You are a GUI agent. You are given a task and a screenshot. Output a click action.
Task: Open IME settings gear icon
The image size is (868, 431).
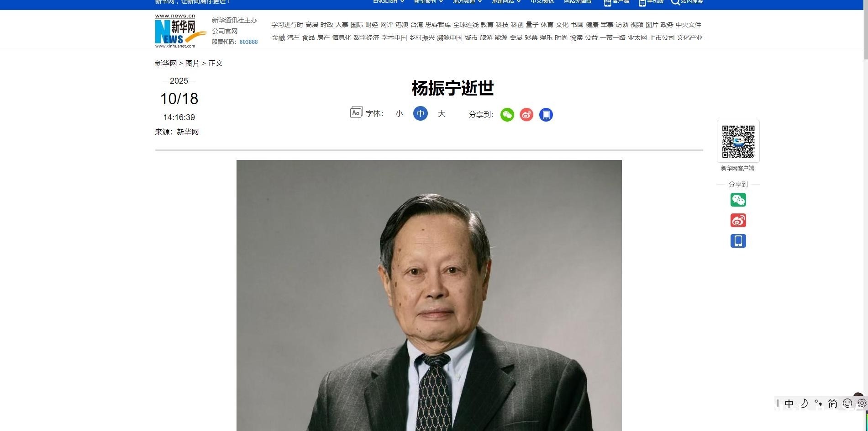tap(862, 403)
